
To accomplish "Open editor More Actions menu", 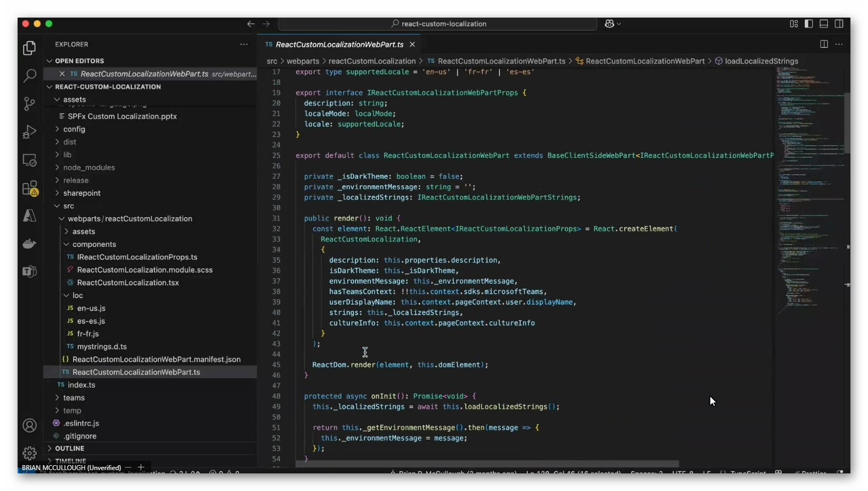I will tap(839, 44).
